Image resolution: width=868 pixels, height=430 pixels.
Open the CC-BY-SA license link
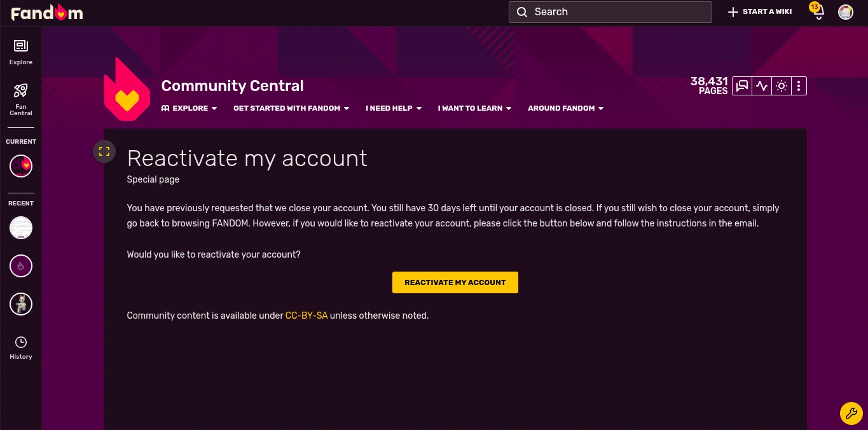pyautogui.click(x=307, y=316)
